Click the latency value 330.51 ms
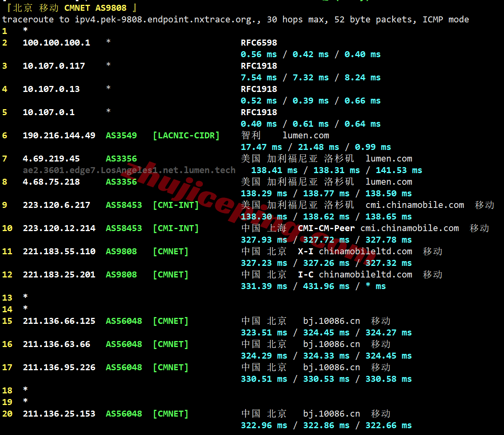The width and height of the screenshot is (504, 435). 264,379
